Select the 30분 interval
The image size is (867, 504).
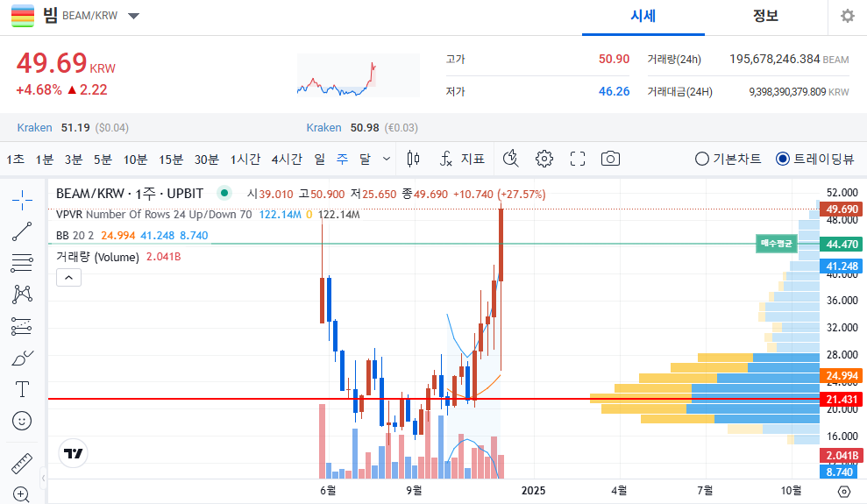(x=207, y=160)
